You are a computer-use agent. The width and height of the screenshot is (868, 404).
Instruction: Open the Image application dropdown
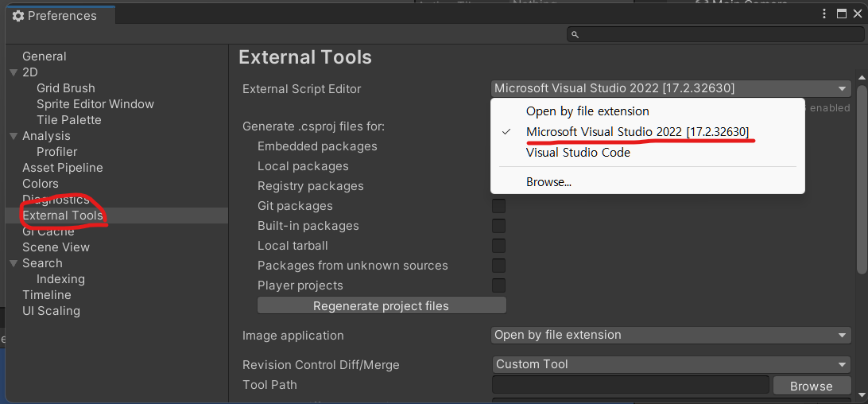[x=670, y=335]
